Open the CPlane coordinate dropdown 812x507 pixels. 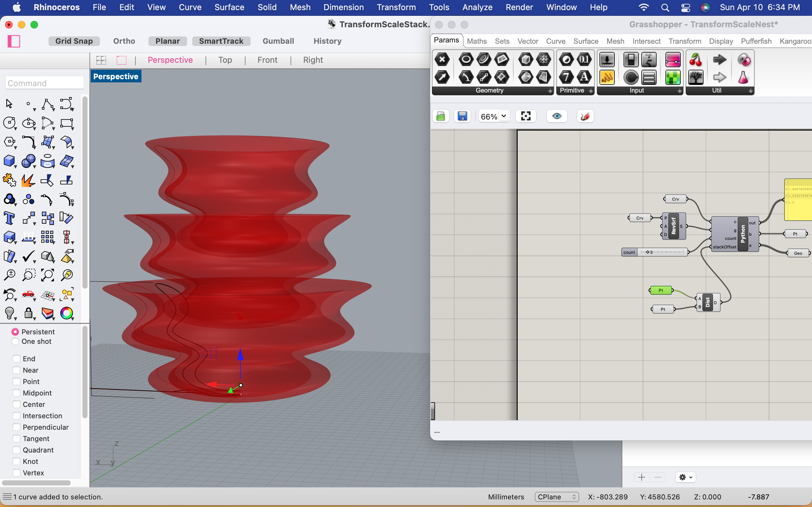click(556, 497)
